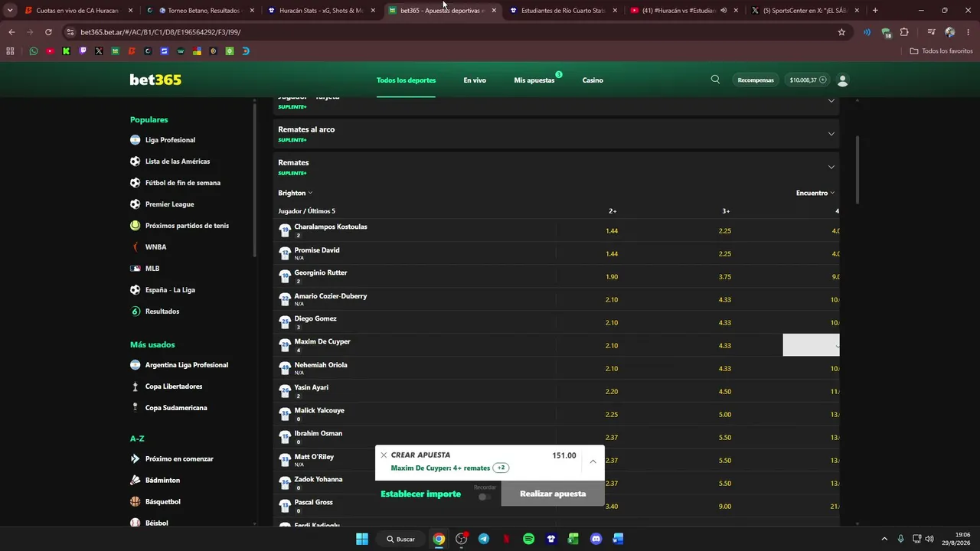Select Georginio Rutter 3+ odds 3.75
This screenshot has height=551, width=980.
[x=725, y=276]
